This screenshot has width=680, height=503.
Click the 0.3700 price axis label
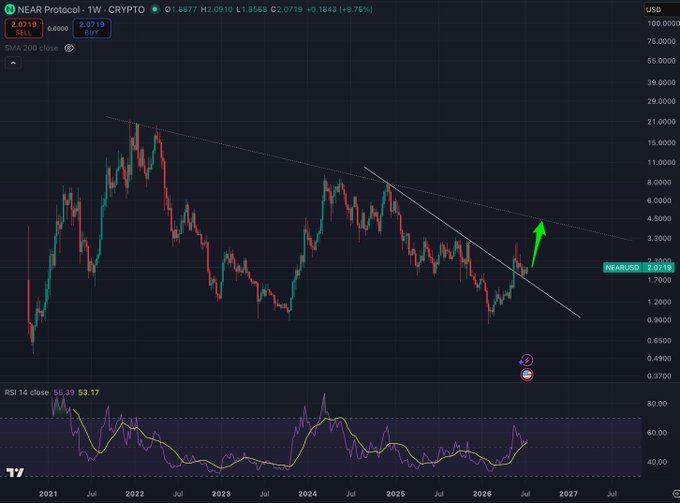click(x=659, y=376)
